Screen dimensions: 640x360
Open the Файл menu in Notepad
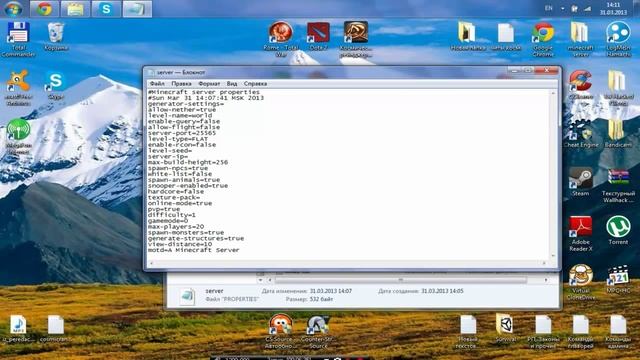157,83
